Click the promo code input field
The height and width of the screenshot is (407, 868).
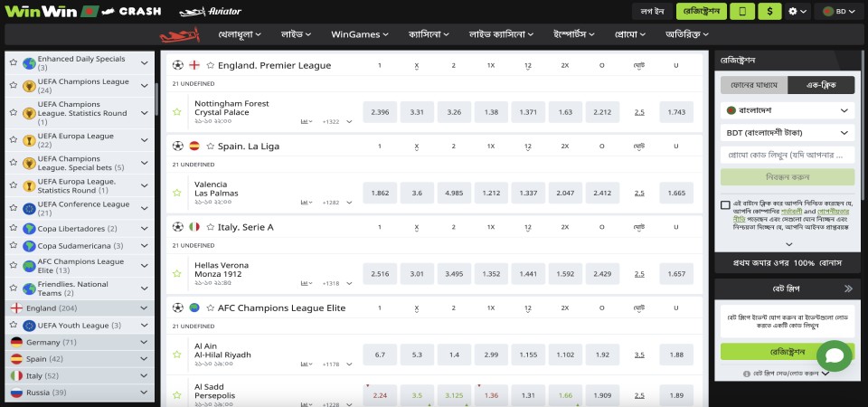point(788,155)
